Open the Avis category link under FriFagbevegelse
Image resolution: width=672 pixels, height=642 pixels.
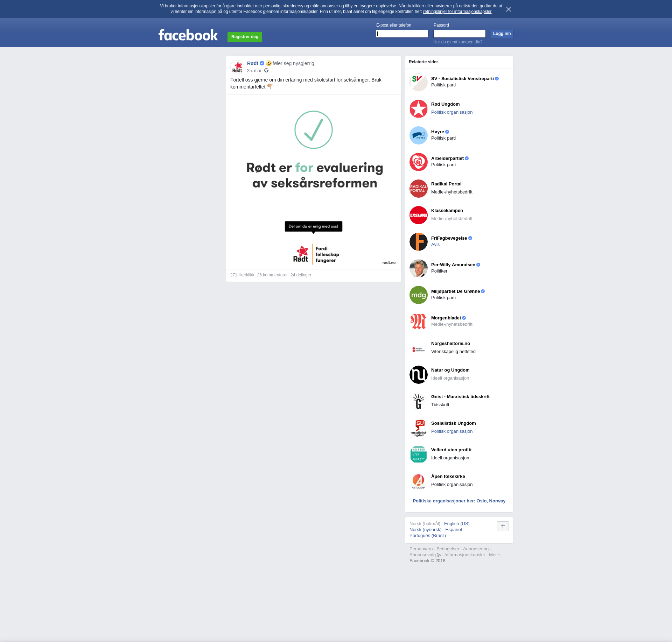(435, 245)
